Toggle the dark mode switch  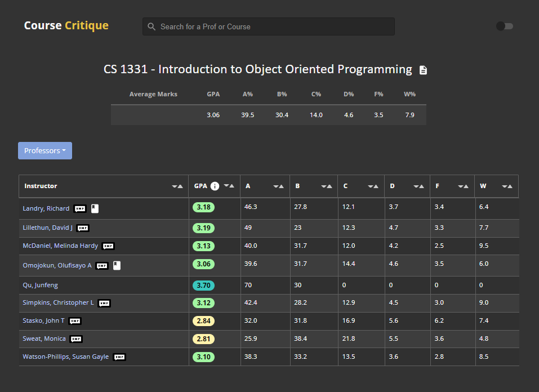coord(504,26)
